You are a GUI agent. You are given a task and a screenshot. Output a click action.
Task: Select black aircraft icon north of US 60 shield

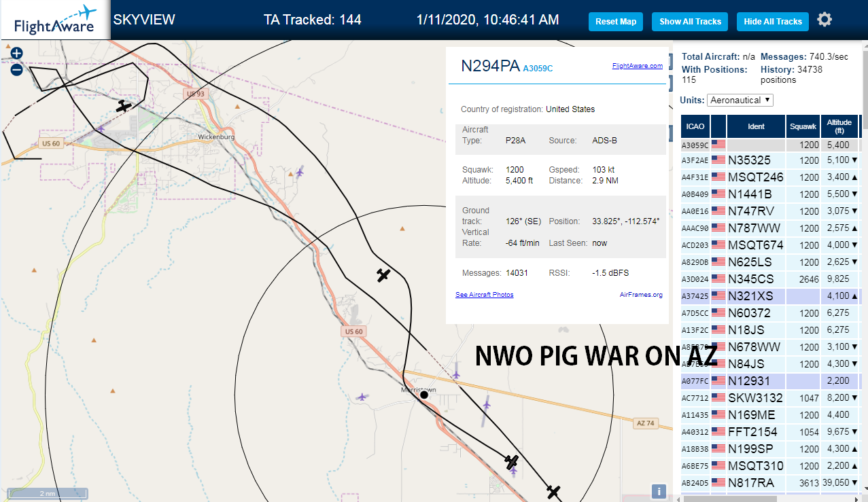pos(383,275)
